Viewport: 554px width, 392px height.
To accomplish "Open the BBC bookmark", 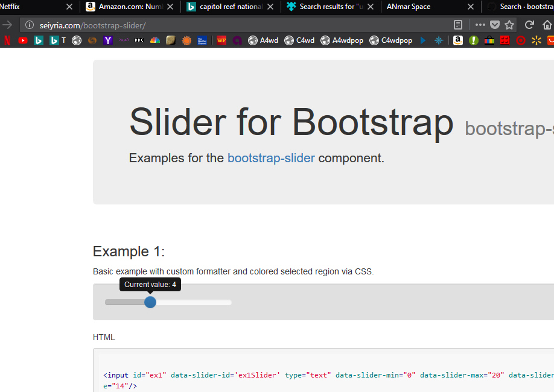I will 139,40.
